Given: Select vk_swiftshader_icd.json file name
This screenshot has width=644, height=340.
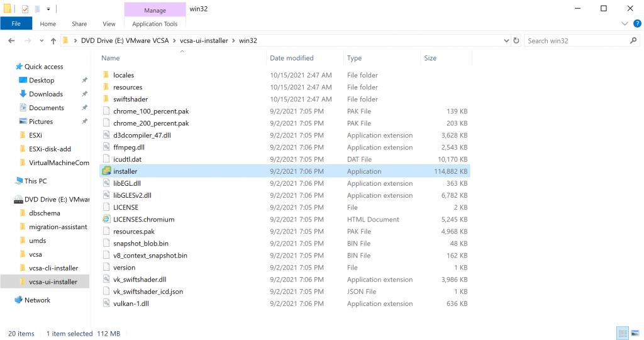Looking at the screenshot, I should click(x=148, y=292).
